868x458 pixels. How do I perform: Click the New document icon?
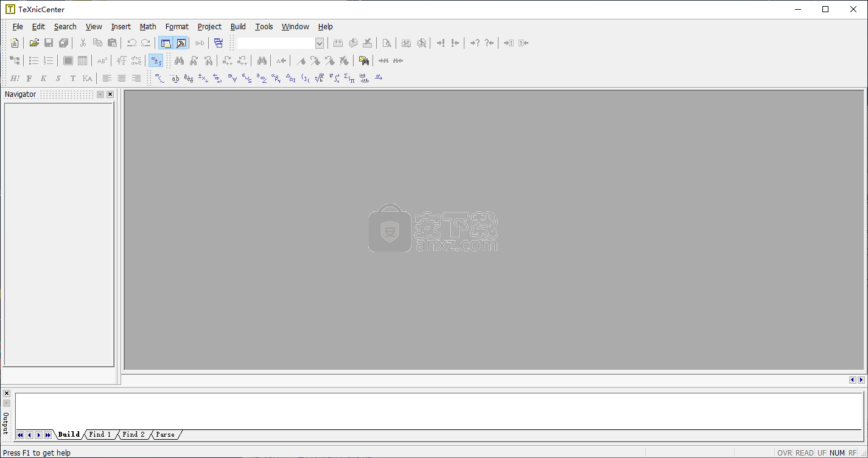(15, 43)
